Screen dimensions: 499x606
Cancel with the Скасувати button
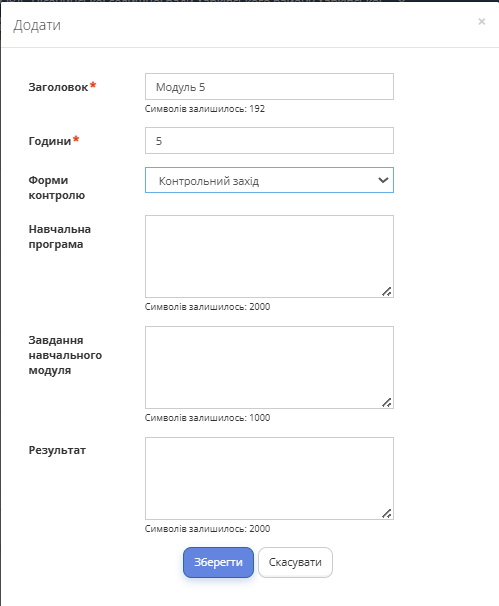click(x=295, y=562)
